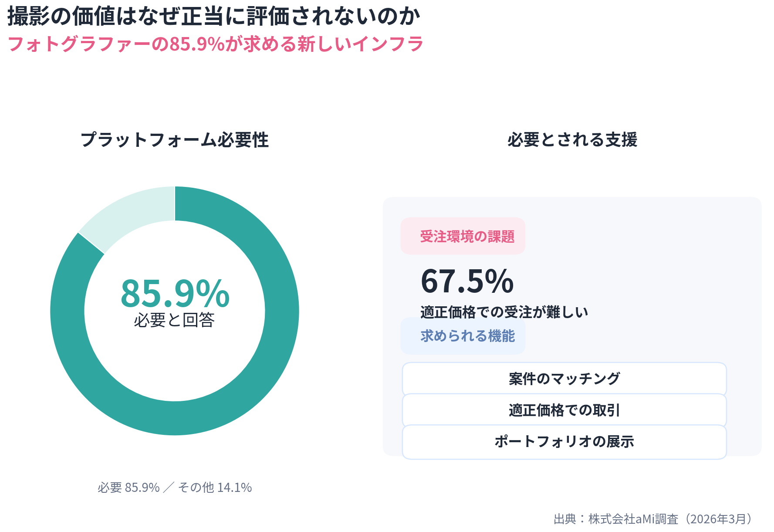Click the その他 14.1% legend entry
The image size is (774, 532).
215,487
